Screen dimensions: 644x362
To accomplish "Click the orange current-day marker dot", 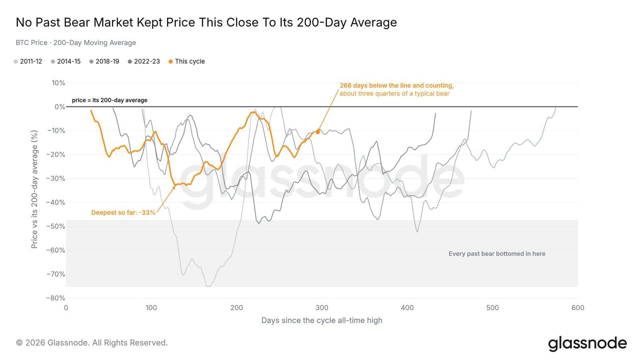I will pyautogui.click(x=318, y=132).
